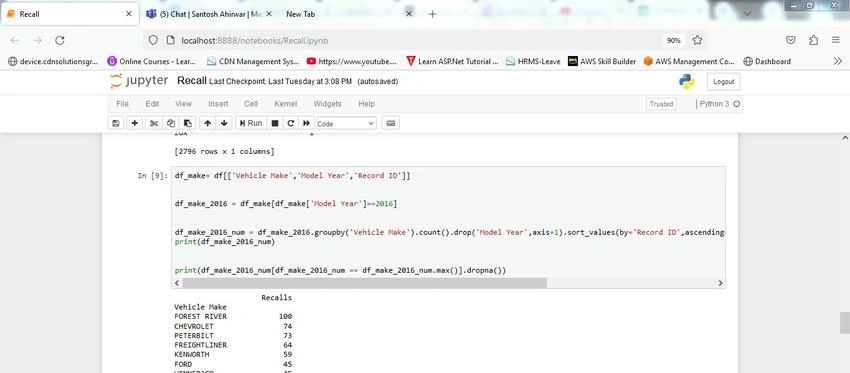
Task: List all tabs dropdown arrow
Action: pos(748,14)
